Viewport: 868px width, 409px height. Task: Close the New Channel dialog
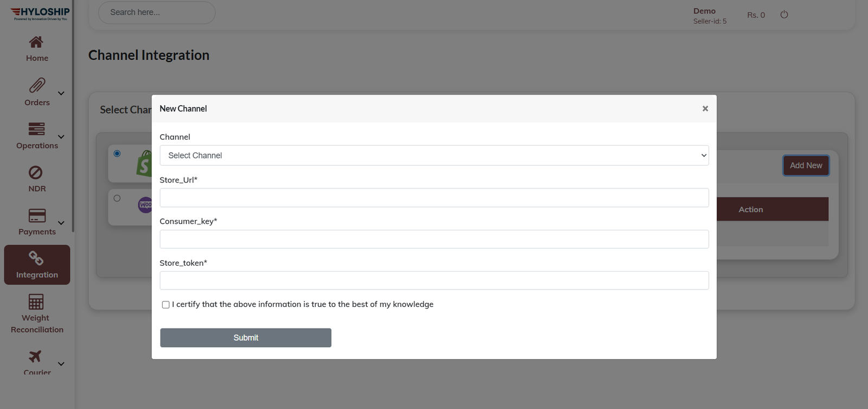tap(705, 109)
